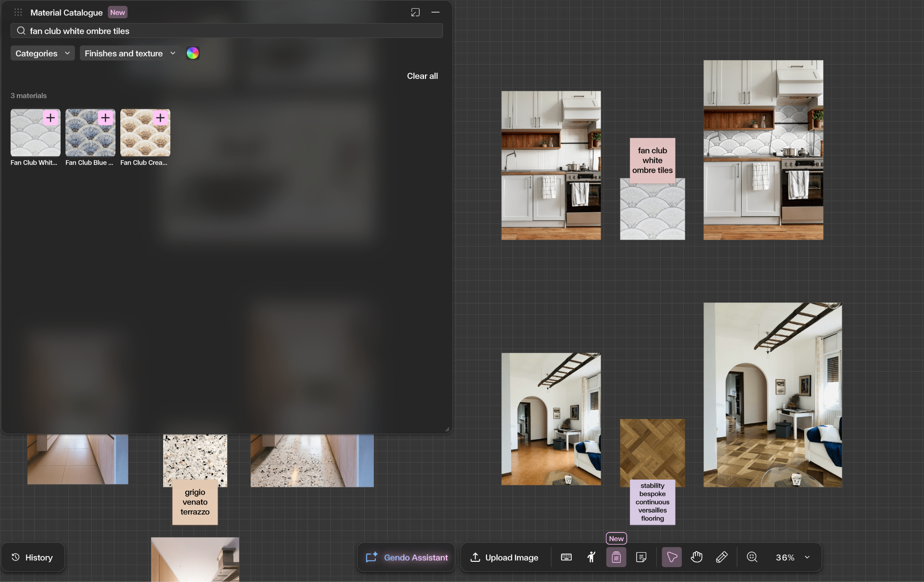
Task: Select the Fan Club Cream material thumbnail
Action: point(145,133)
